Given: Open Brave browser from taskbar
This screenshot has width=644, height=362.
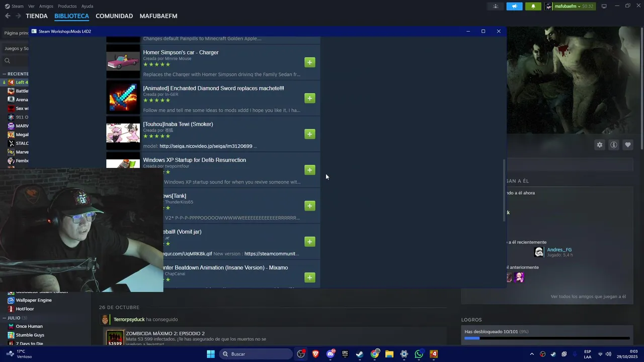Looking at the screenshot, I should (315, 354).
